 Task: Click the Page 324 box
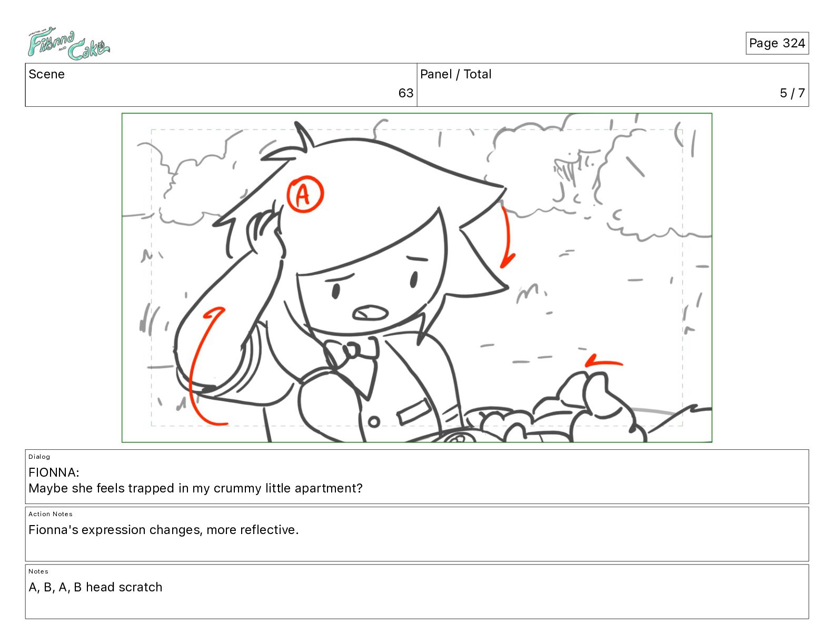[x=777, y=43]
